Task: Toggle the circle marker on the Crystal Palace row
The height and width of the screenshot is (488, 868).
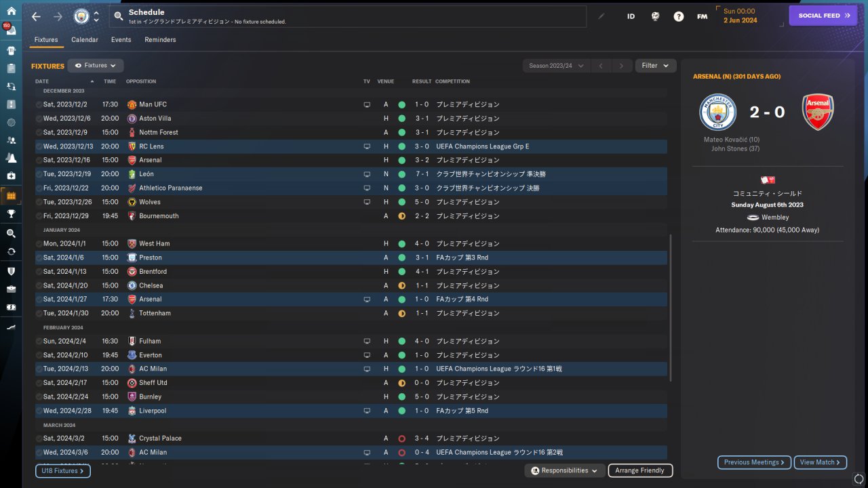Action: (39, 439)
